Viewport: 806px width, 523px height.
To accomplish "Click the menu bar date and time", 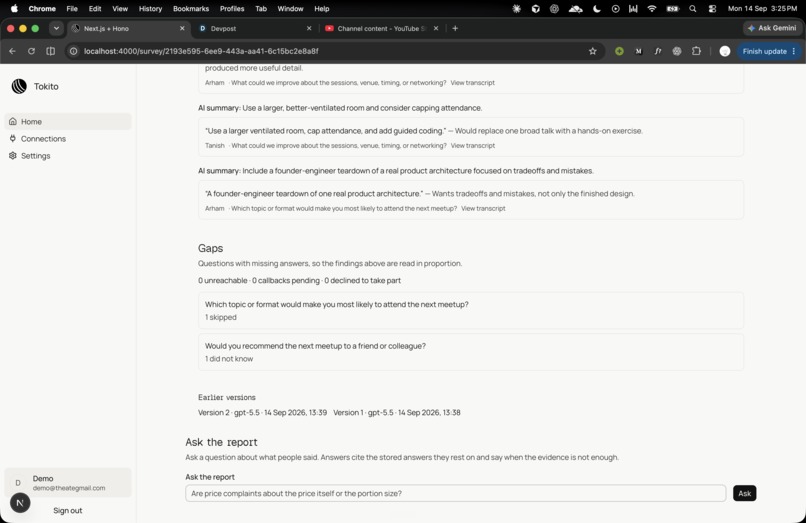I will (762, 8).
